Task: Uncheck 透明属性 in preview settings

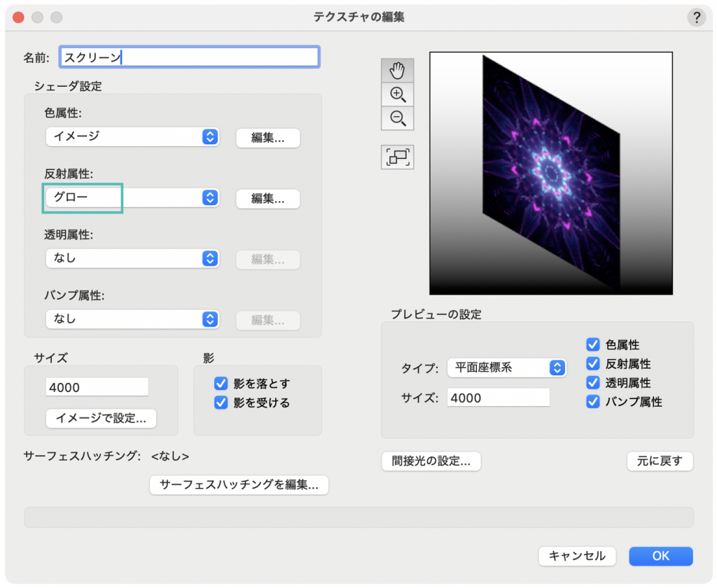Action: coord(592,382)
